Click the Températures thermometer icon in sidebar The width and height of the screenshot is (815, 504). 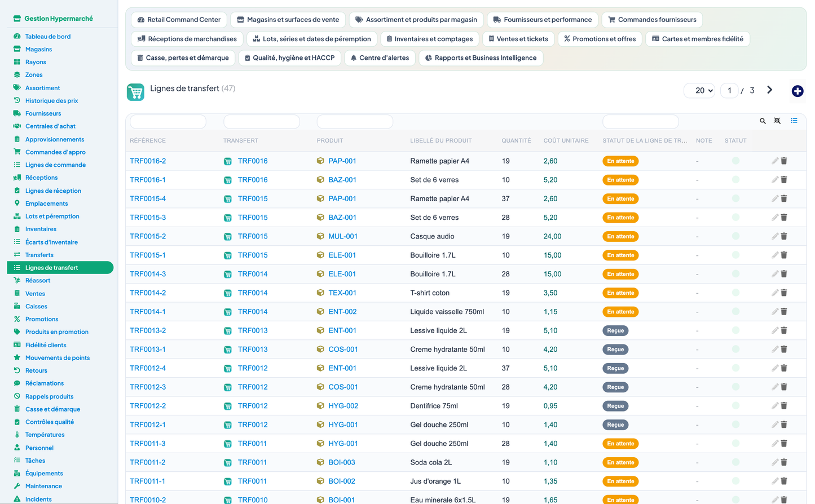click(x=17, y=435)
